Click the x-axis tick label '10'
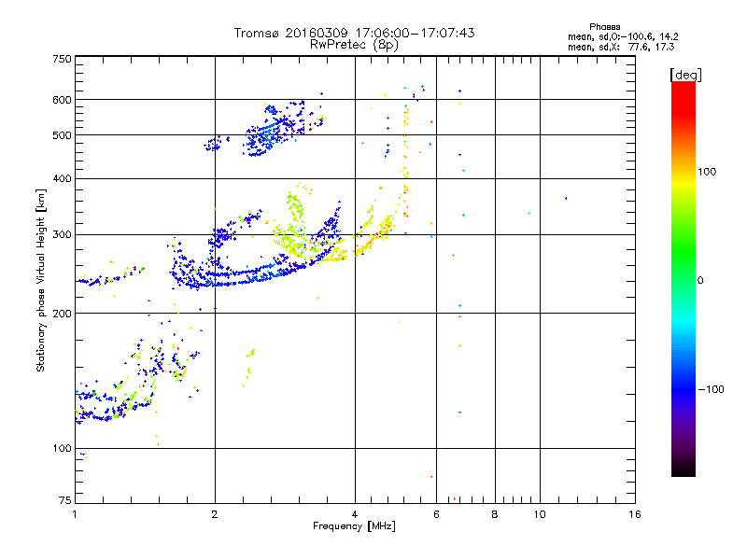Image resolution: width=747 pixels, height=560 pixels. click(540, 514)
